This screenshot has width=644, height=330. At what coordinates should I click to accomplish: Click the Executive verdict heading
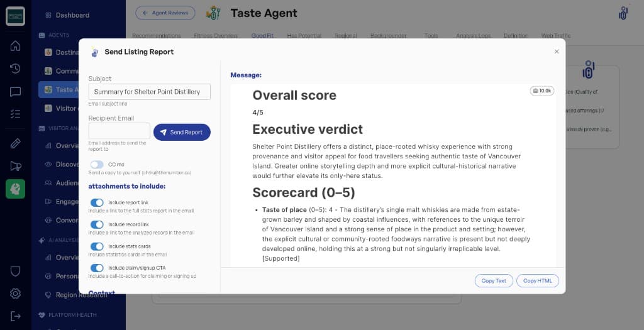pyautogui.click(x=308, y=129)
